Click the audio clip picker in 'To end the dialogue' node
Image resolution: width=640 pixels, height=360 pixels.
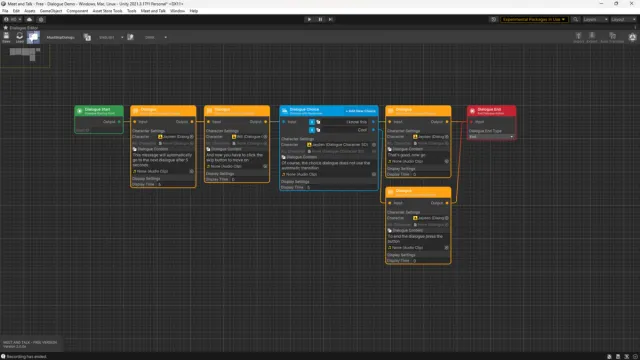point(447,248)
